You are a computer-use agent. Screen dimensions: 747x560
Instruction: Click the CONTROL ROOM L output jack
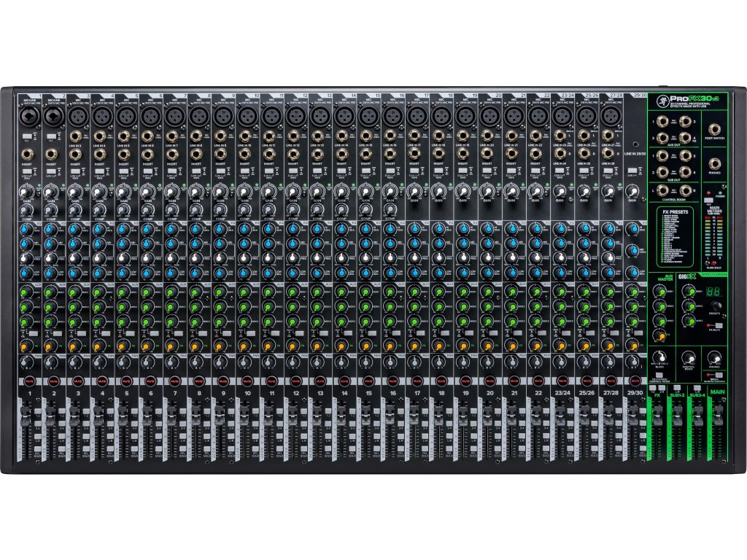(x=662, y=190)
